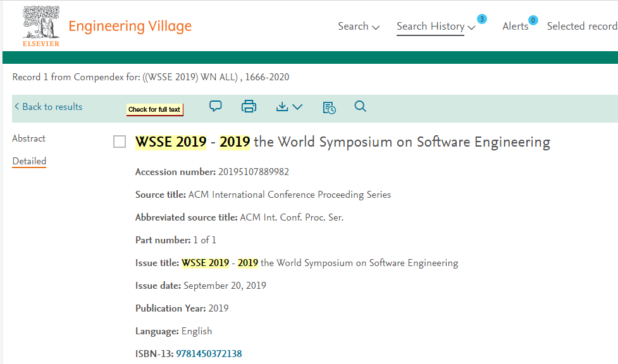
Task: Click the Record 1 from Compendex query text
Action: tap(151, 77)
